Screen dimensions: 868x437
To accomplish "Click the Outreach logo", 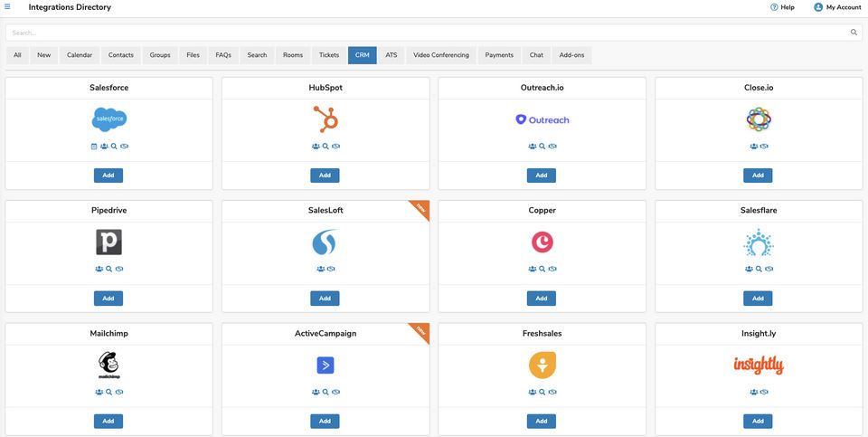I will click(x=542, y=119).
